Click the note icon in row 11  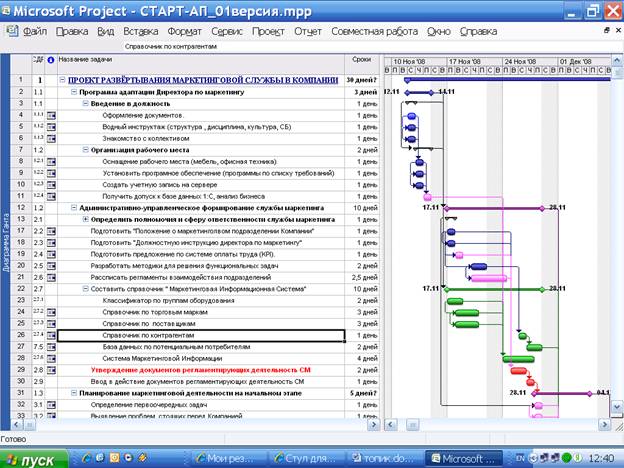pos(51,195)
